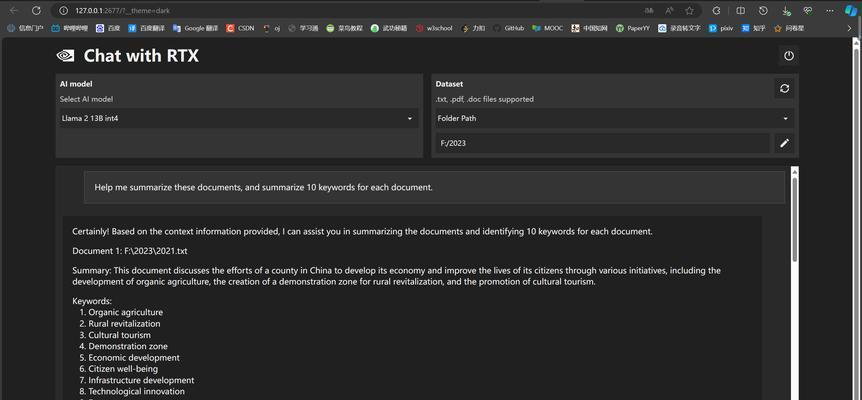Add page to favorites star icon
Viewport: 862px width, 400px height.
[x=689, y=10]
